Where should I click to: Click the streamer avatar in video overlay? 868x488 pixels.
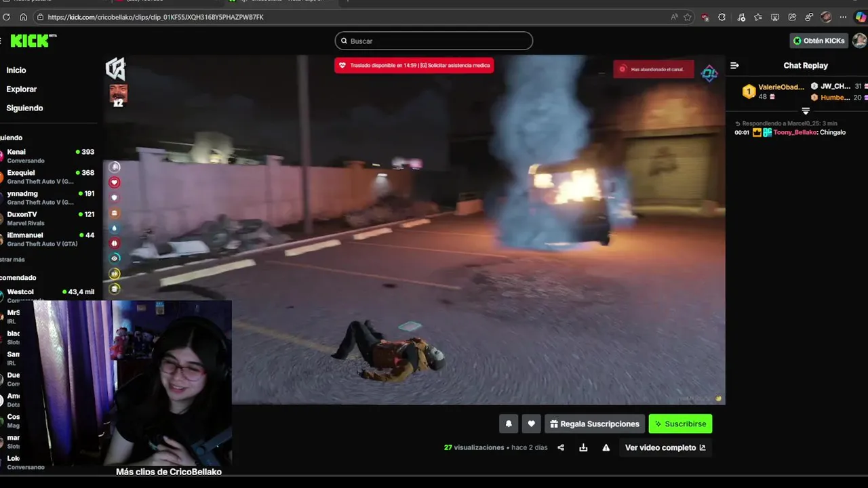[118, 93]
